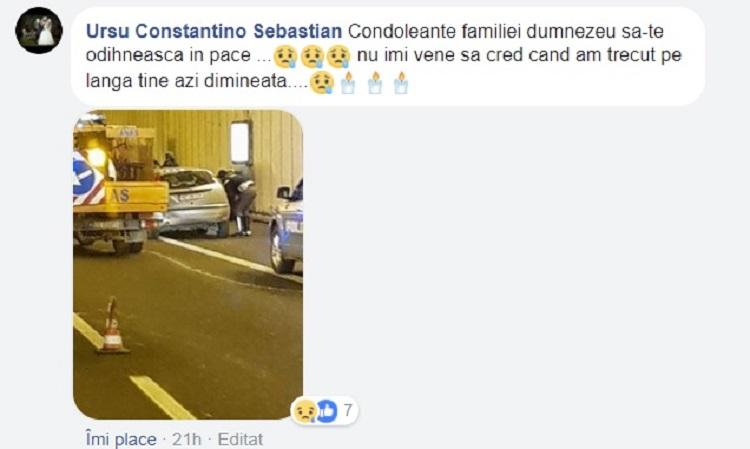Click the traffic cone in the photo
The image size is (750, 449).
click(x=112, y=326)
